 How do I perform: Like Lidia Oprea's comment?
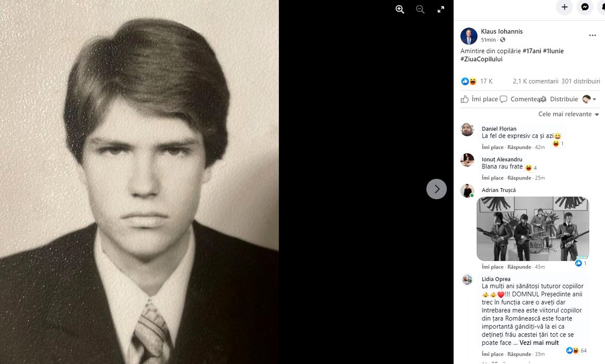click(x=493, y=354)
